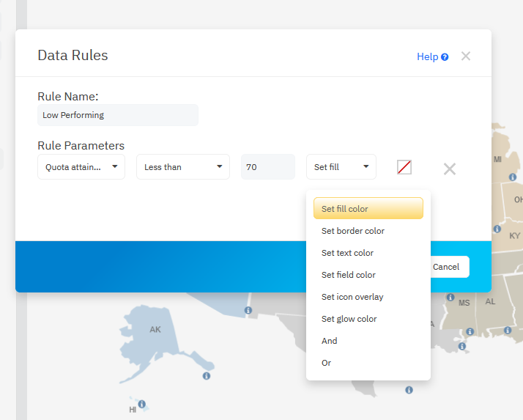Click the Rule Name text field

pos(117,115)
